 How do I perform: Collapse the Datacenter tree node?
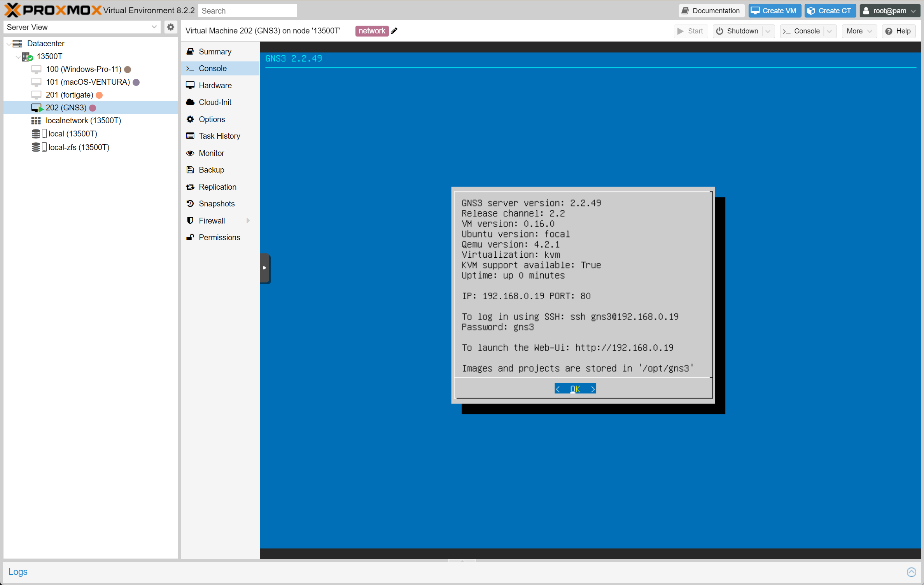[x=9, y=44]
